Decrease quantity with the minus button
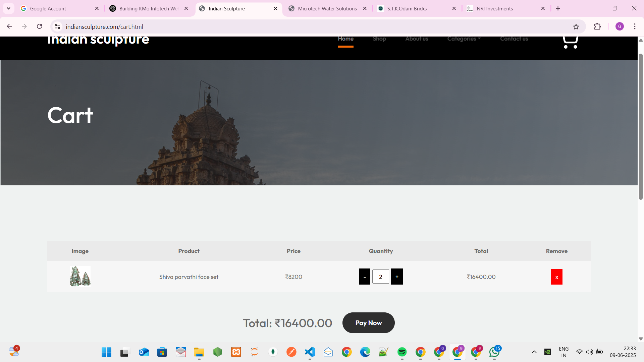Image resolution: width=644 pixels, height=362 pixels. (365, 277)
